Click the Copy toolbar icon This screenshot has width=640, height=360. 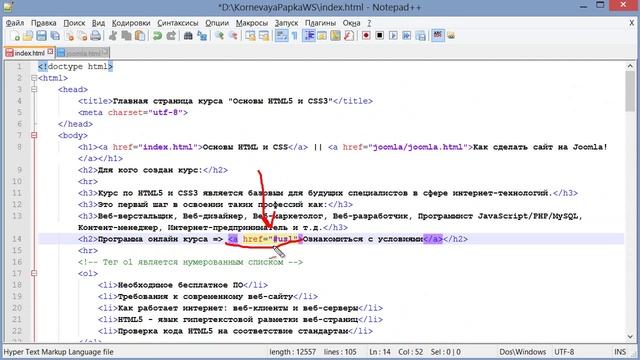(127, 36)
